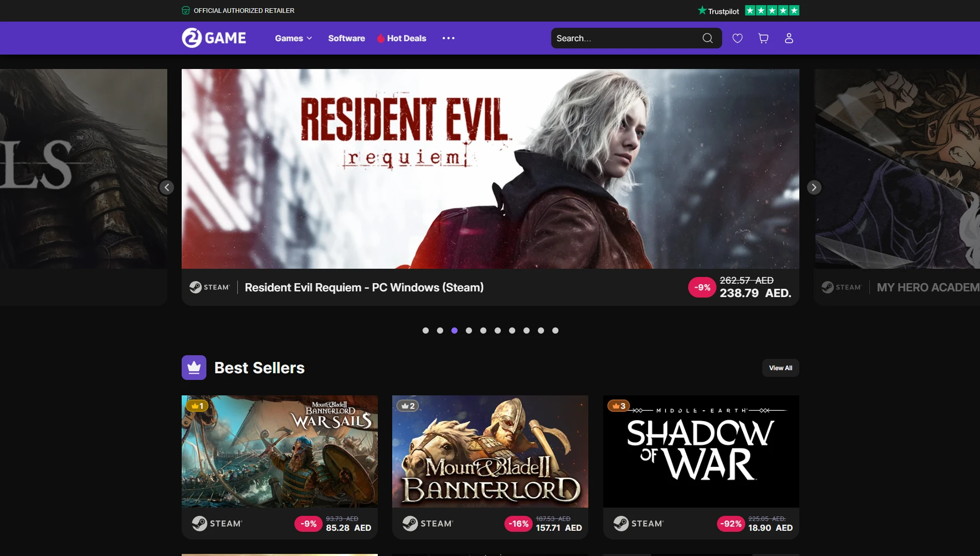Select the eighth carousel dot
The image size is (980, 556).
(x=527, y=331)
